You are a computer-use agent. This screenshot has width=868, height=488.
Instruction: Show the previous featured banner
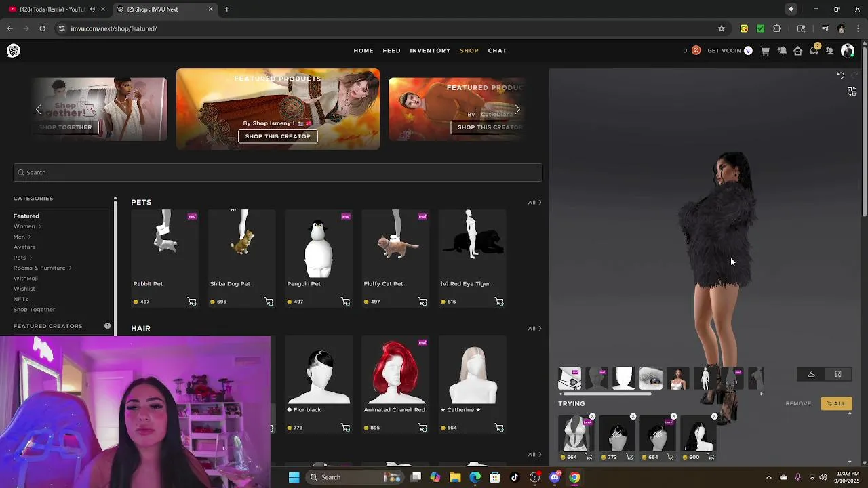(x=39, y=109)
